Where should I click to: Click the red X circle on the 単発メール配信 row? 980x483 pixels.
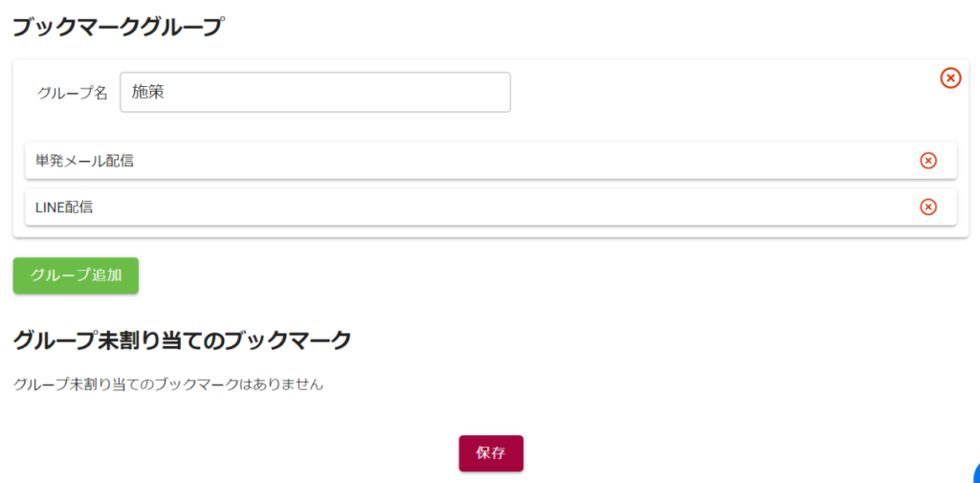(x=927, y=161)
